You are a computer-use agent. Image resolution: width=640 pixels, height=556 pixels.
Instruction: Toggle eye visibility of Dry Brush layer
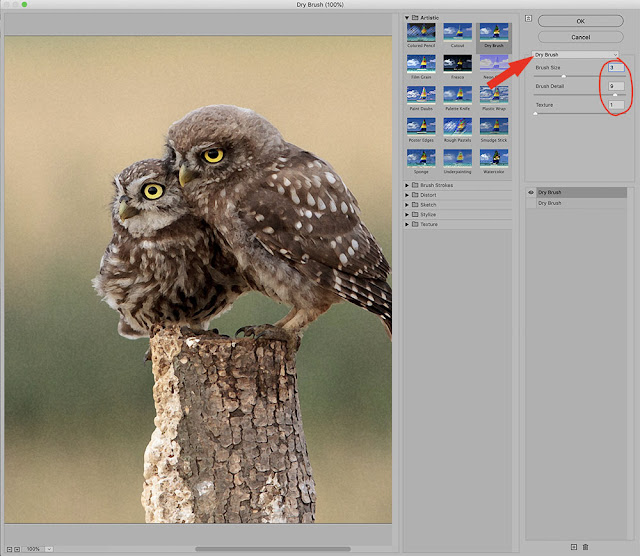(531, 192)
